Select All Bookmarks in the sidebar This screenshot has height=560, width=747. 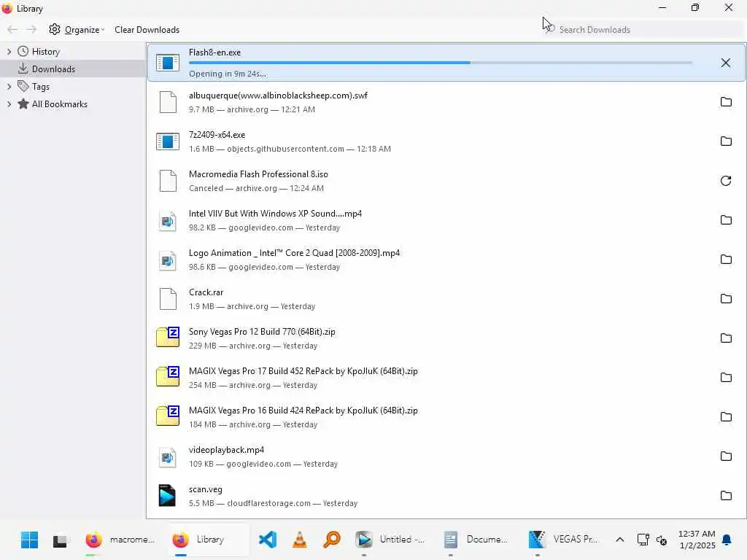60,104
